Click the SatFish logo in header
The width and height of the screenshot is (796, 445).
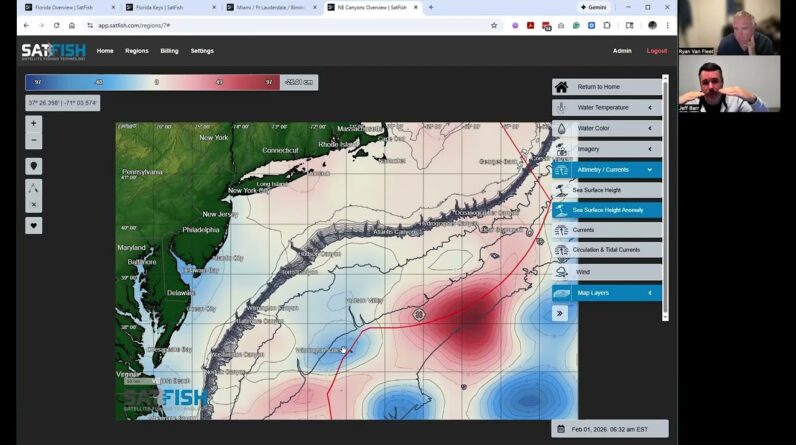pyautogui.click(x=53, y=51)
